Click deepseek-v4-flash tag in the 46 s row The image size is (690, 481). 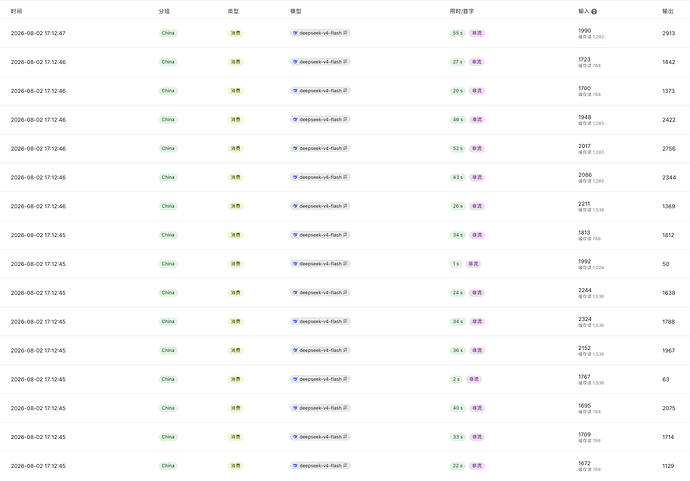coord(320,119)
